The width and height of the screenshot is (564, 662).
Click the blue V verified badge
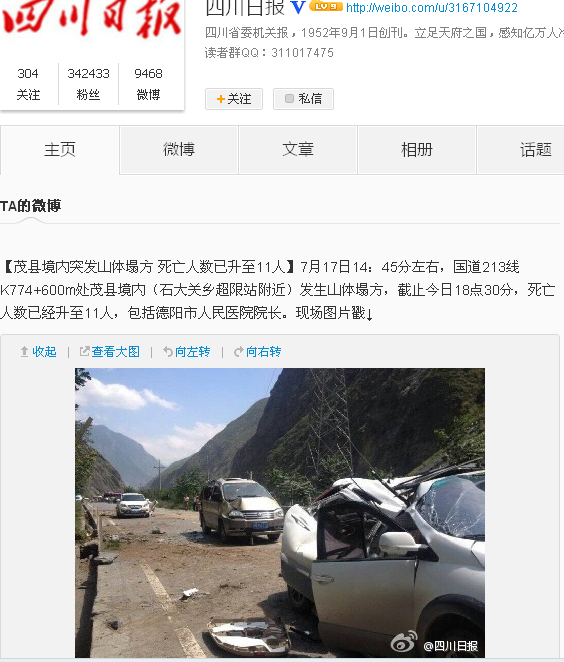[298, 8]
